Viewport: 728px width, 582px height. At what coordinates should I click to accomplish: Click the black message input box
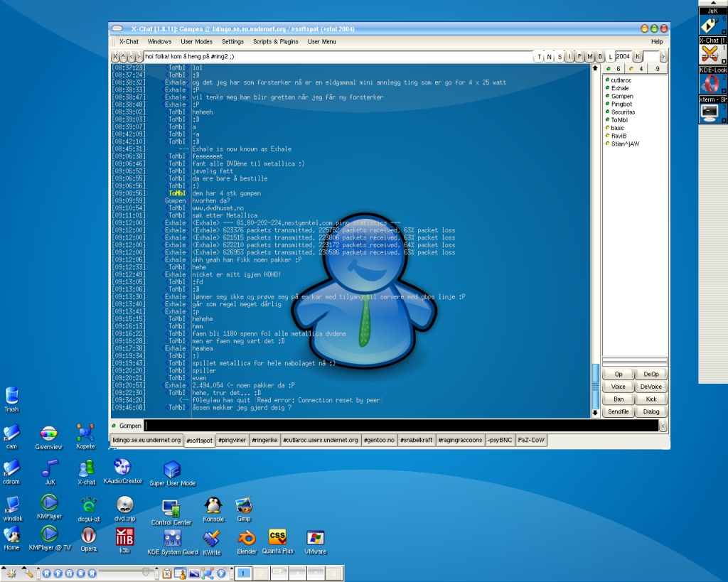(x=402, y=426)
